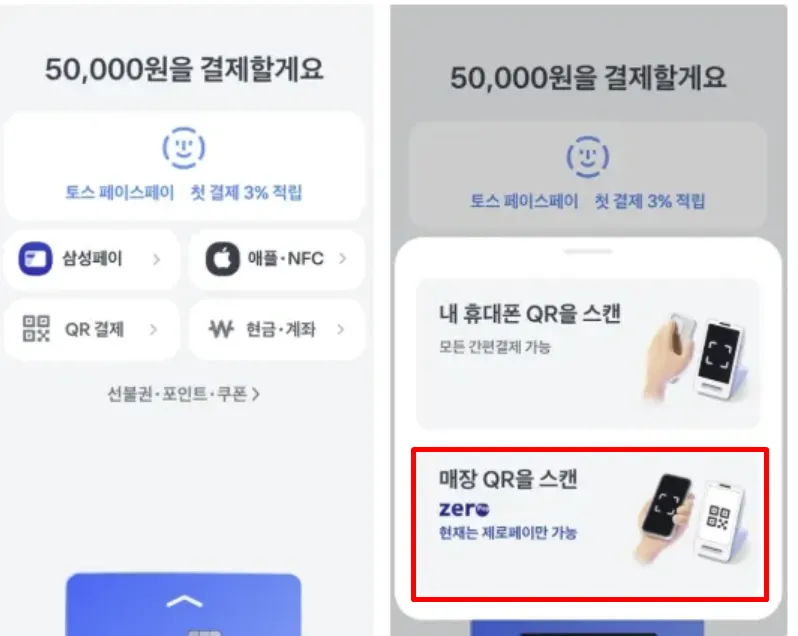Expand the QR 결제 chevron arrow
798x636 pixels.
(154, 329)
